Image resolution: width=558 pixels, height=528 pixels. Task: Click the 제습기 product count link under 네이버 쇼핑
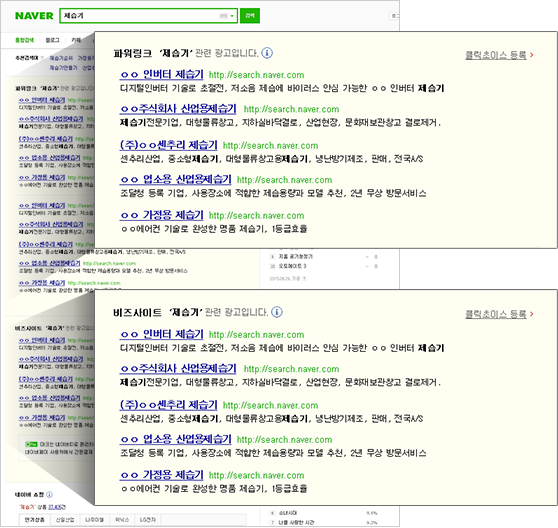click(56, 507)
